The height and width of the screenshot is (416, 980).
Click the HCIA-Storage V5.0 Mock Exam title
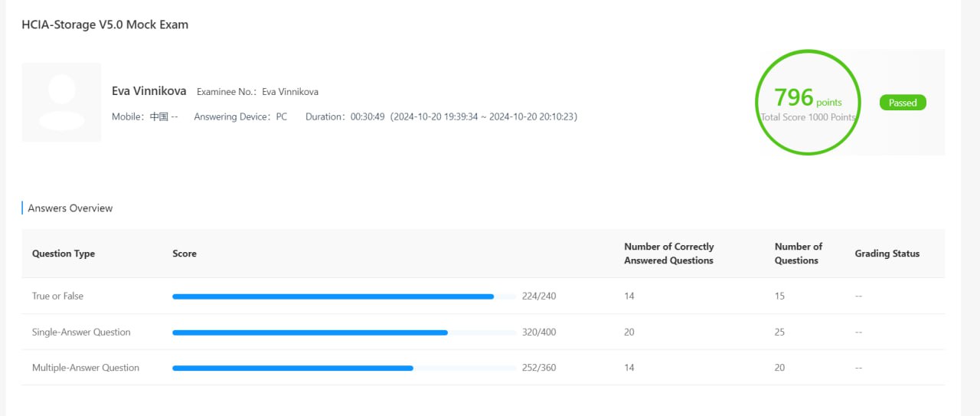pos(105,25)
